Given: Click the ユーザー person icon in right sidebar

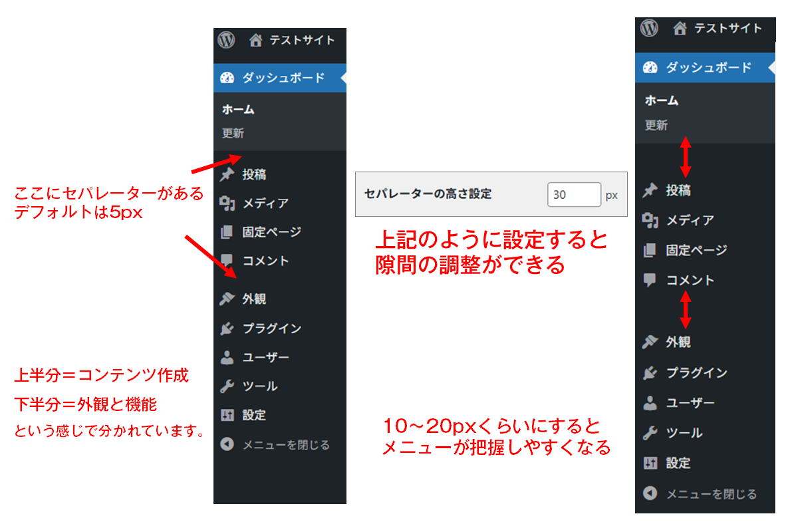Looking at the screenshot, I should point(650,403).
